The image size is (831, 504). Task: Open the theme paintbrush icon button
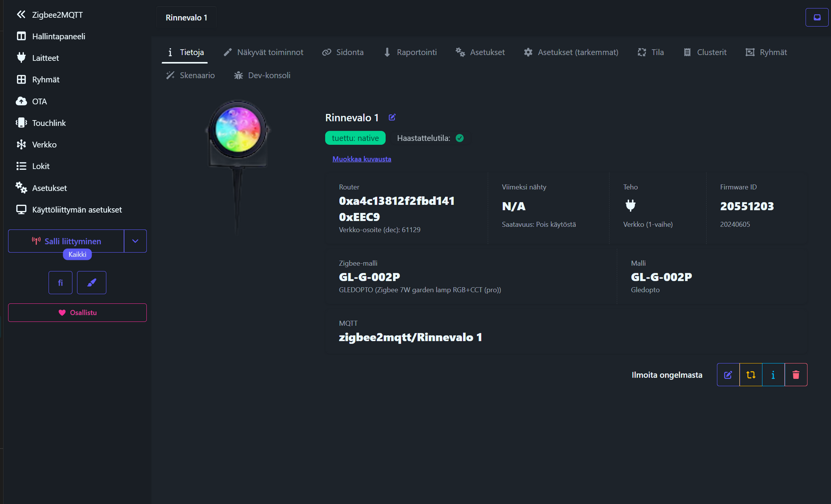pos(91,283)
